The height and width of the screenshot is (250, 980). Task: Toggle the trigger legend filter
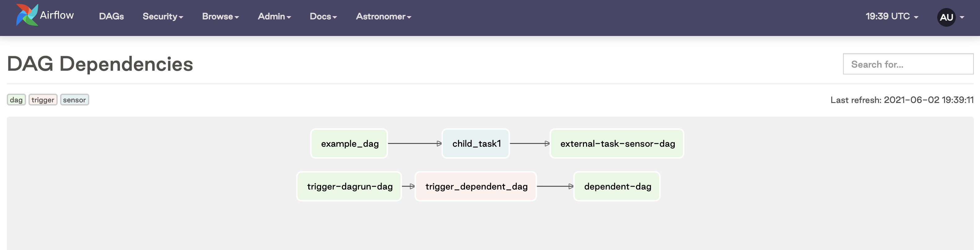point(42,100)
